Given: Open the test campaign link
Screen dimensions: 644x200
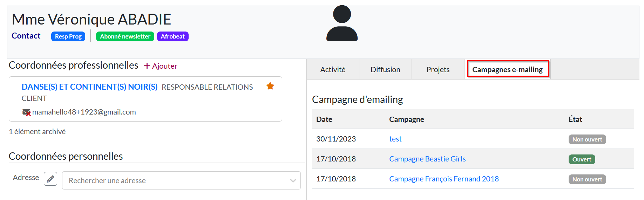Looking at the screenshot, I should click(x=395, y=139).
